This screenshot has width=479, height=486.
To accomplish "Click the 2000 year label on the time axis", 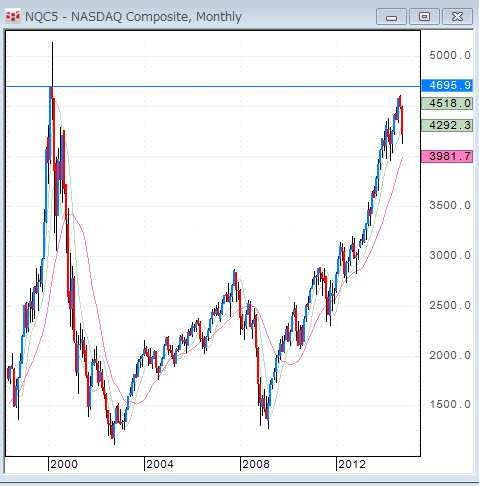I will (x=64, y=464).
